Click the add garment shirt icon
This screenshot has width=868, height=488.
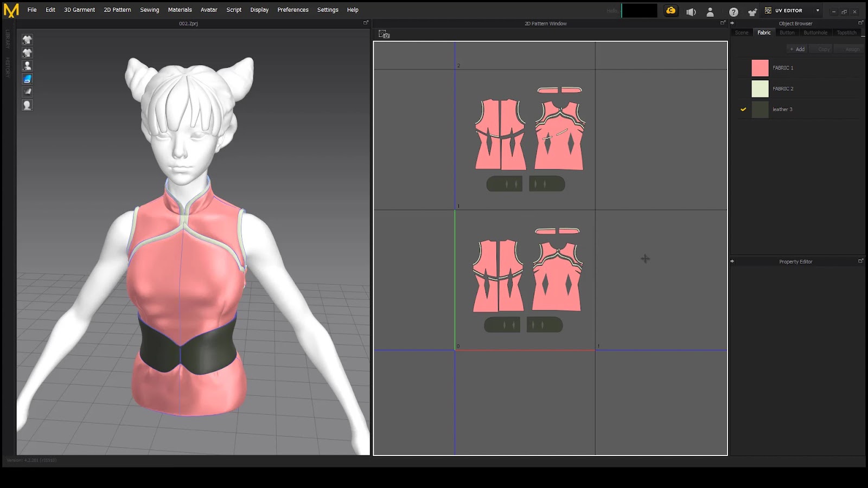[752, 12]
